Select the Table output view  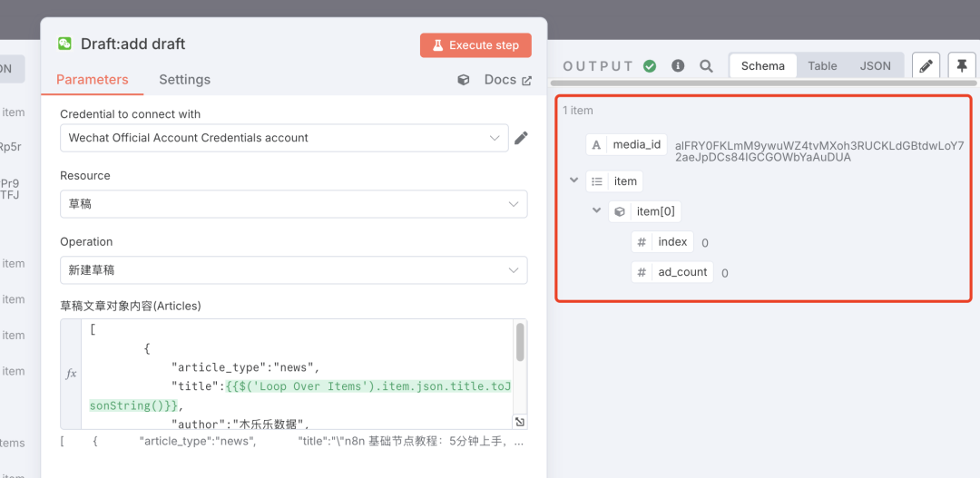click(x=822, y=65)
